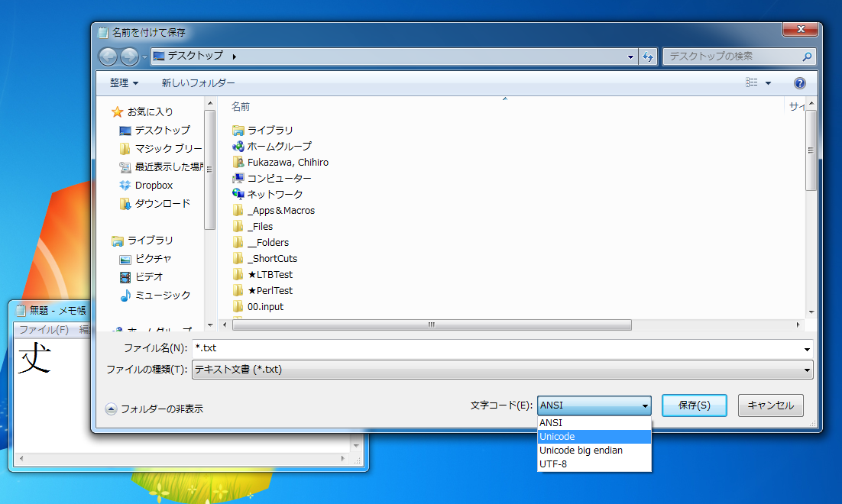Select the ★PerlTest folder name

[270, 291]
